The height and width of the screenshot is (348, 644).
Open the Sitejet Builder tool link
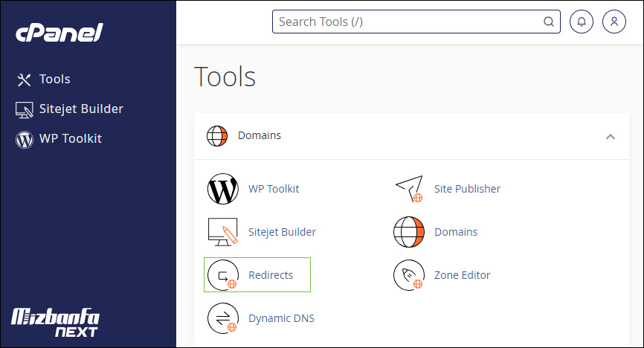282,232
